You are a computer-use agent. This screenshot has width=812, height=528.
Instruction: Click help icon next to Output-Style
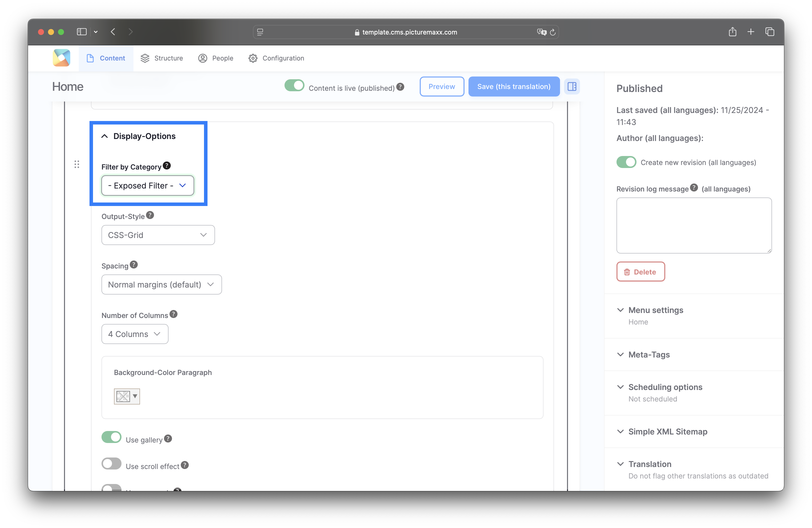(150, 215)
